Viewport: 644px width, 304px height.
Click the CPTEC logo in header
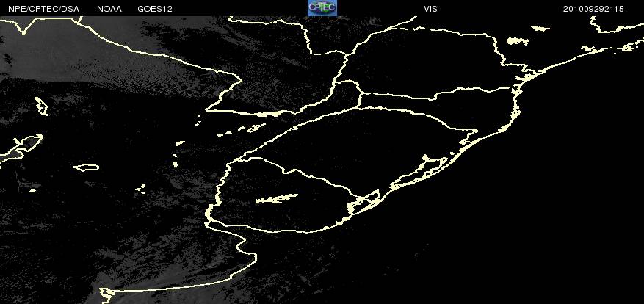coord(322,8)
